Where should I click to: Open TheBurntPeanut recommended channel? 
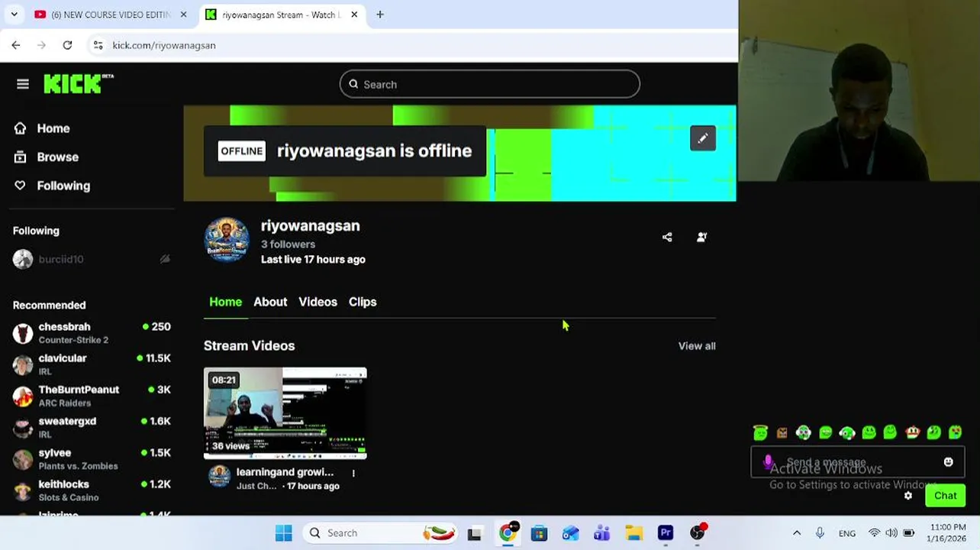tap(92, 396)
